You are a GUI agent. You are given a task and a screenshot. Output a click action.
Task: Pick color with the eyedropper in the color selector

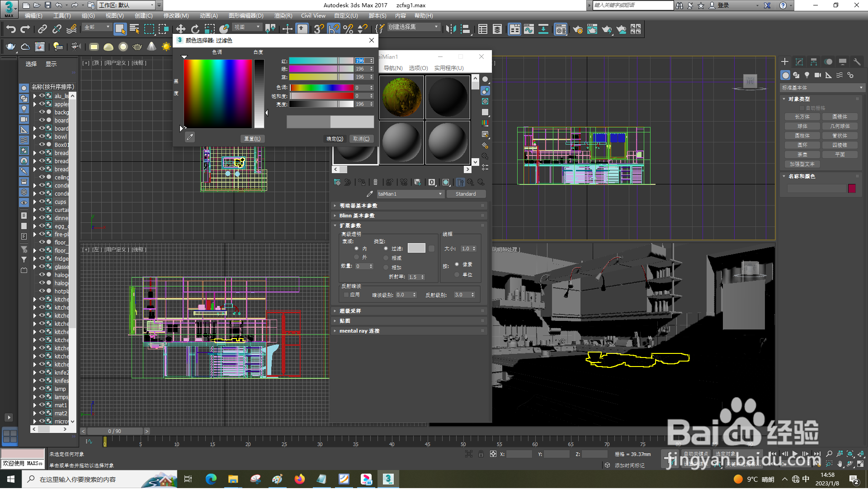coord(190,137)
